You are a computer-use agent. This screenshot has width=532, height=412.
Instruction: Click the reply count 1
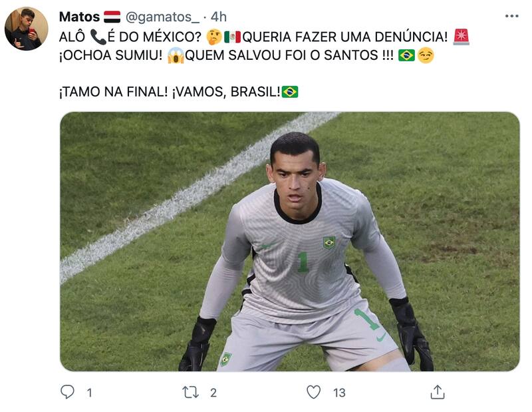pyautogui.click(x=89, y=393)
